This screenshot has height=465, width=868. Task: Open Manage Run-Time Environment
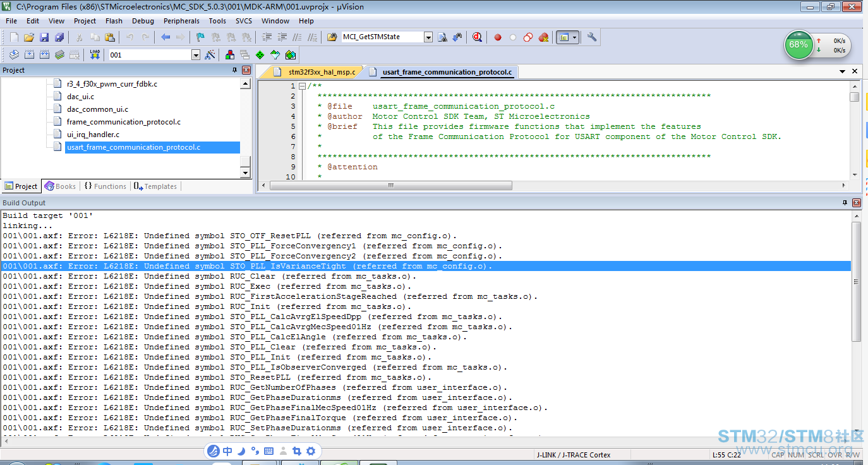tap(260, 55)
